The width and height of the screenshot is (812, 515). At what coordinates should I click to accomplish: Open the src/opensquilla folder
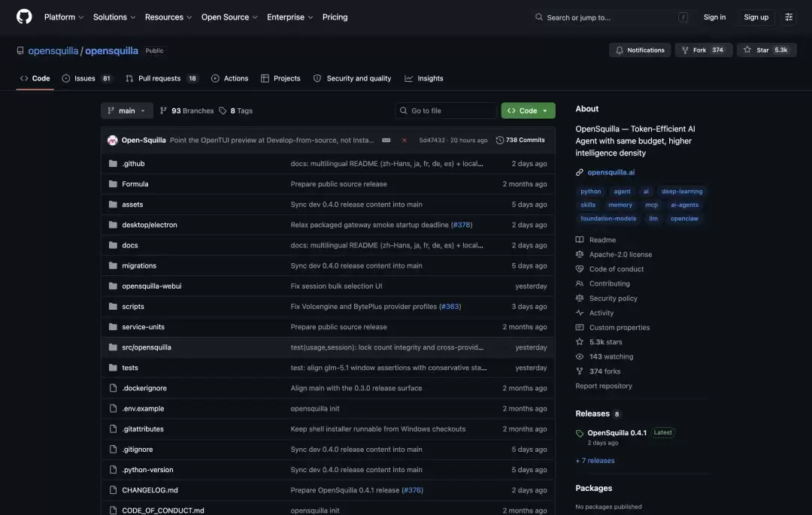point(146,347)
